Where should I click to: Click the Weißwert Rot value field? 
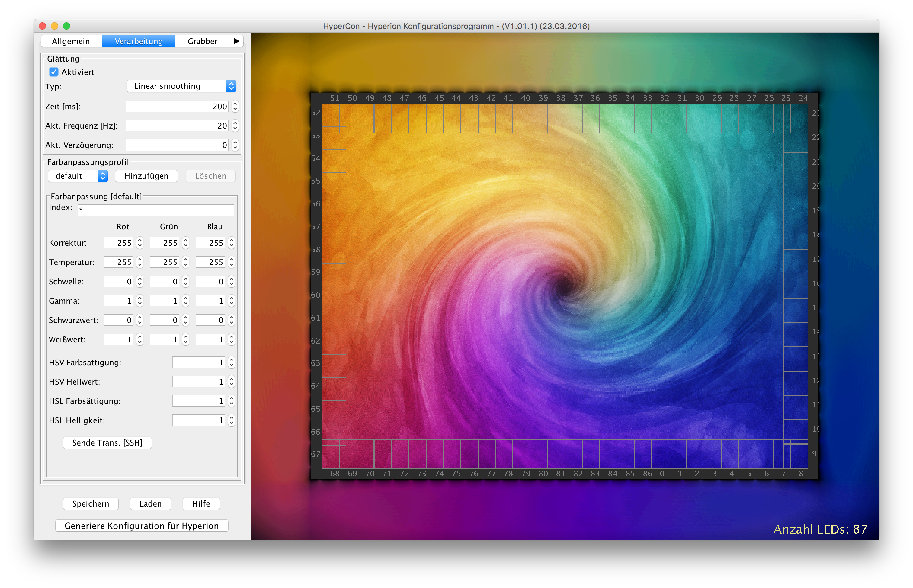119,340
